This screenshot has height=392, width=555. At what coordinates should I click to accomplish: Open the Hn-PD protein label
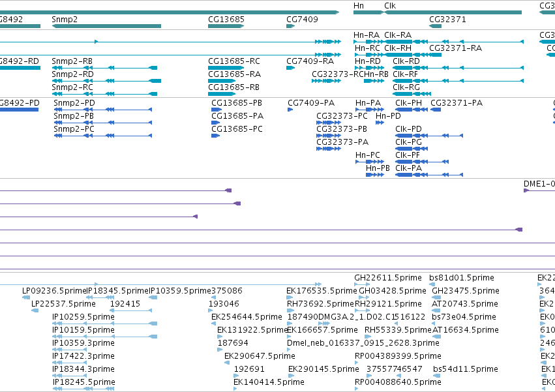click(x=388, y=116)
